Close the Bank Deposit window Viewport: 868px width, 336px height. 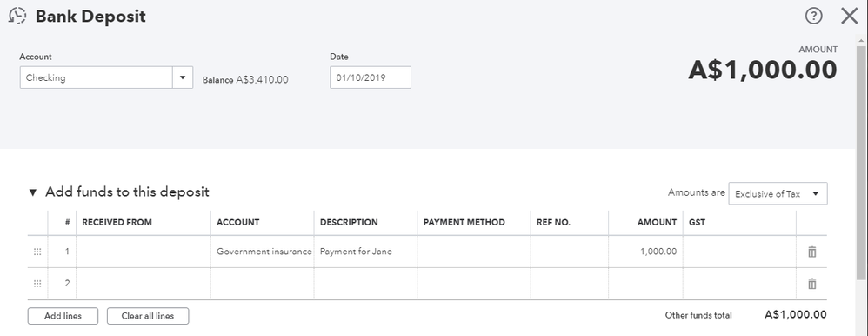pyautogui.click(x=849, y=16)
